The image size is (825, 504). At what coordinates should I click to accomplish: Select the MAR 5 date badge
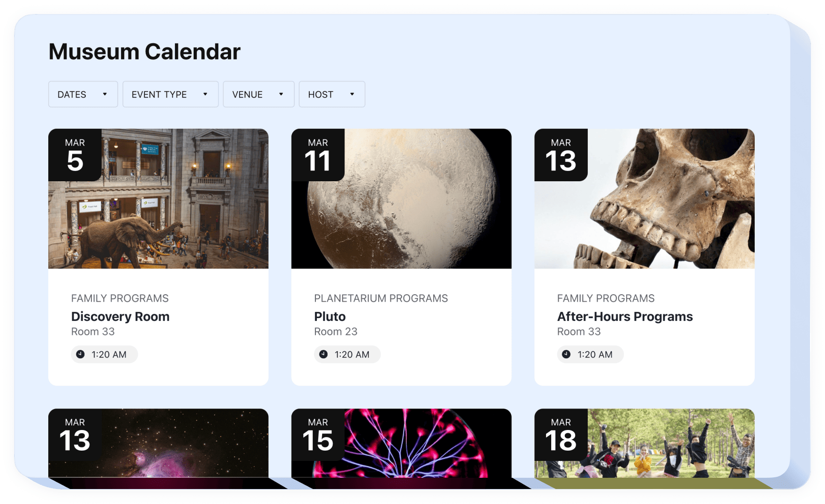pyautogui.click(x=75, y=155)
